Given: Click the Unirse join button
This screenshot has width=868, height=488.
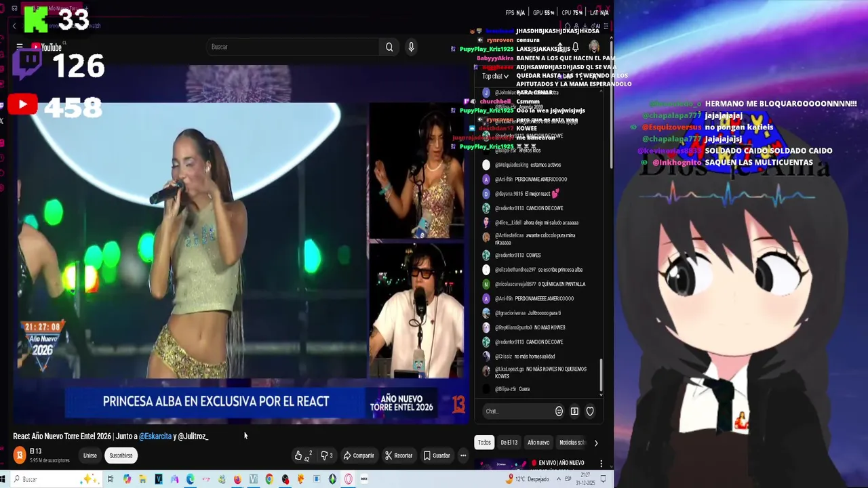Looking at the screenshot, I should tap(90, 455).
